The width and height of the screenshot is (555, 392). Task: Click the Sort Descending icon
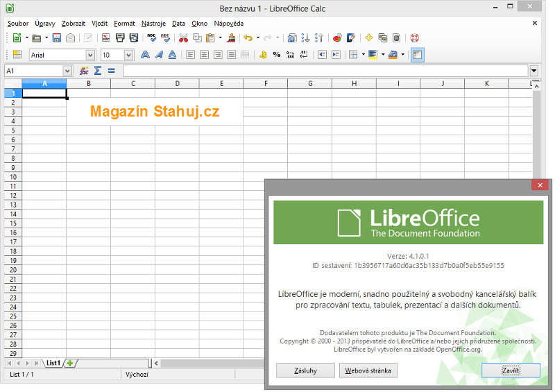pos(319,37)
